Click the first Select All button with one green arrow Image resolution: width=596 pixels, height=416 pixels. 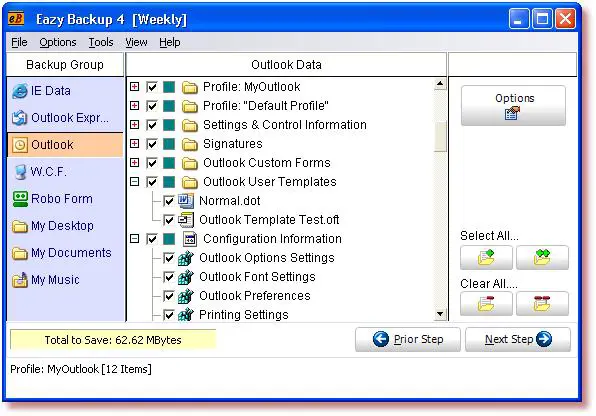point(486,258)
